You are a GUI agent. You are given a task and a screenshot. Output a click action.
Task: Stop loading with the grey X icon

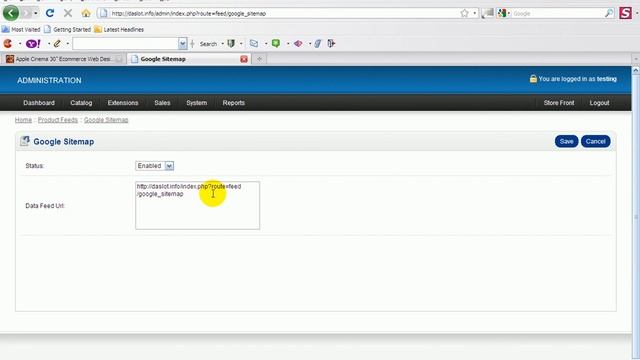coord(68,13)
